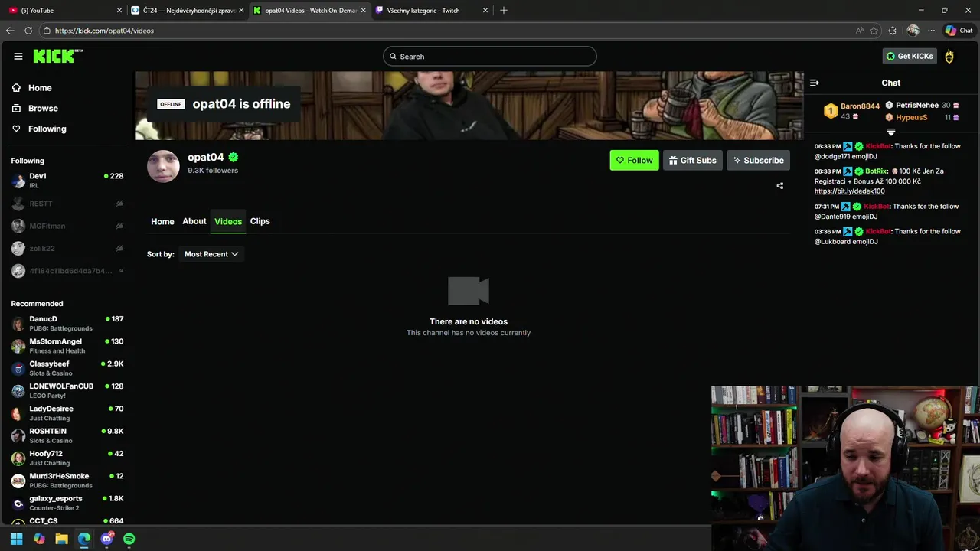Close the YouTube browser tab
980x551 pixels.
[119, 11]
